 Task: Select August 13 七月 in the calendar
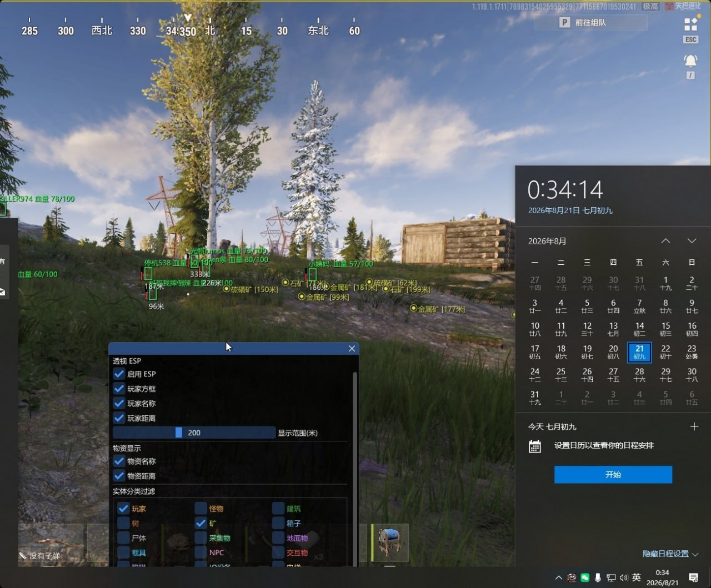click(x=613, y=329)
